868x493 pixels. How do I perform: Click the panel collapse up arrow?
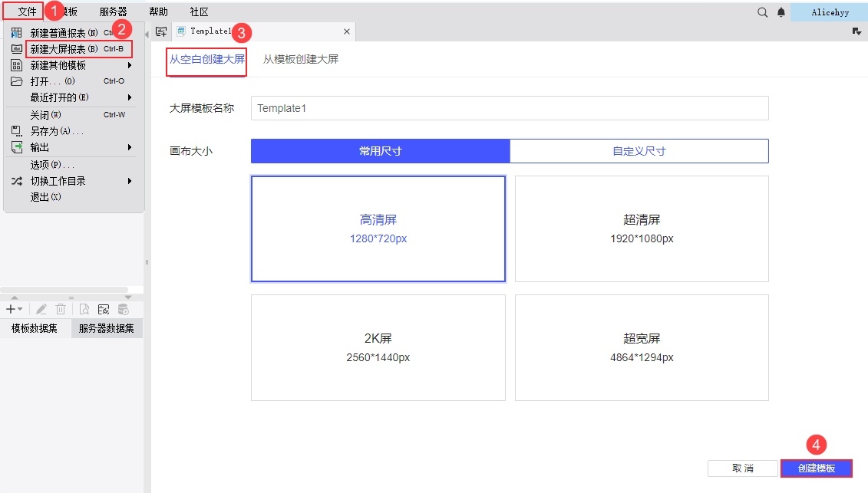coord(15,297)
